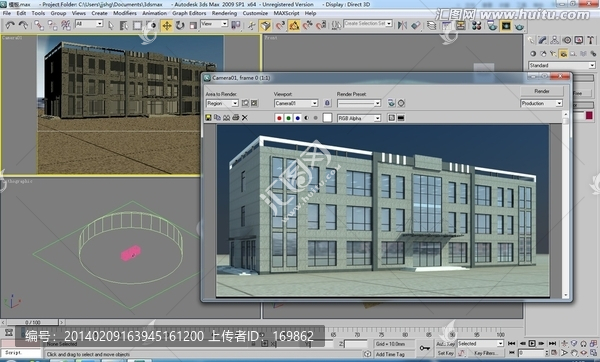
Task: Activate the Select and Rotate tool
Action: coord(180,26)
